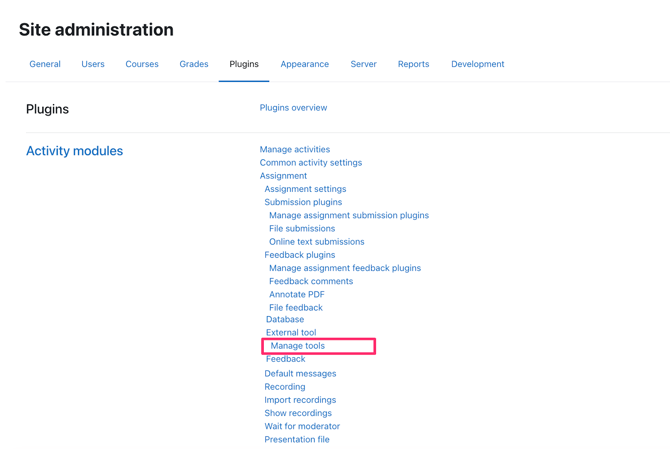Open Online text submissions settings
The height and width of the screenshot is (449, 670).
tap(316, 241)
